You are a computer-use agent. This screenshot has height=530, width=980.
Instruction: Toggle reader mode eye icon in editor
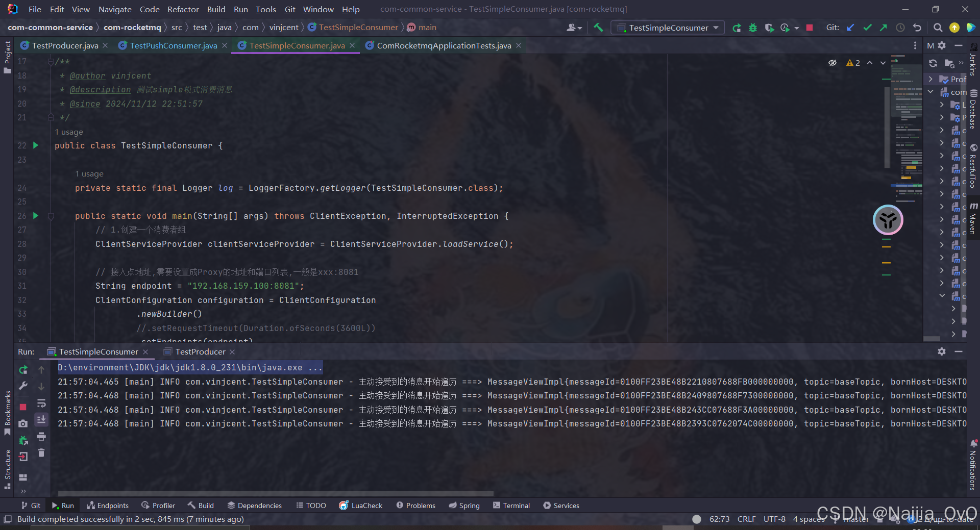pyautogui.click(x=832, y=63)
